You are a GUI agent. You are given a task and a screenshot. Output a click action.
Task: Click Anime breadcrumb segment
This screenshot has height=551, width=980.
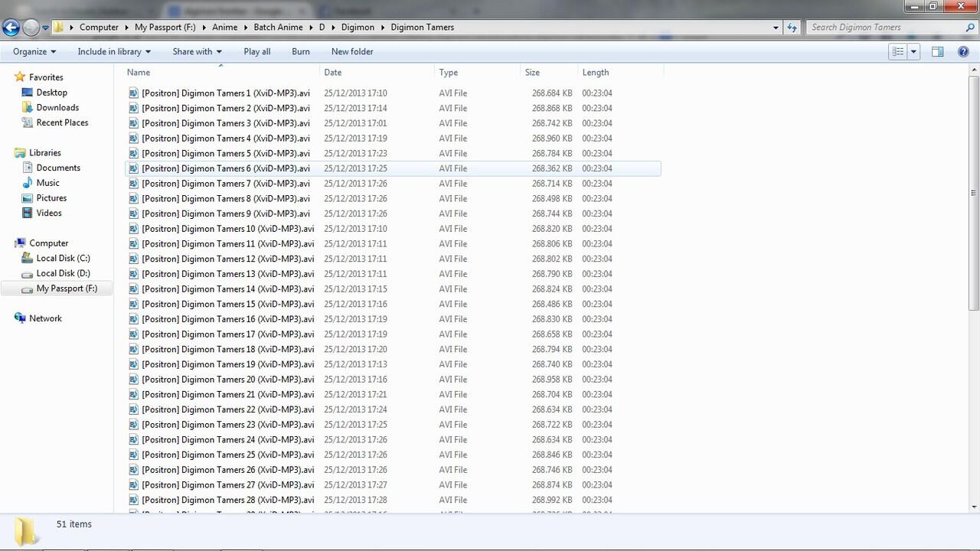point(225,27)
